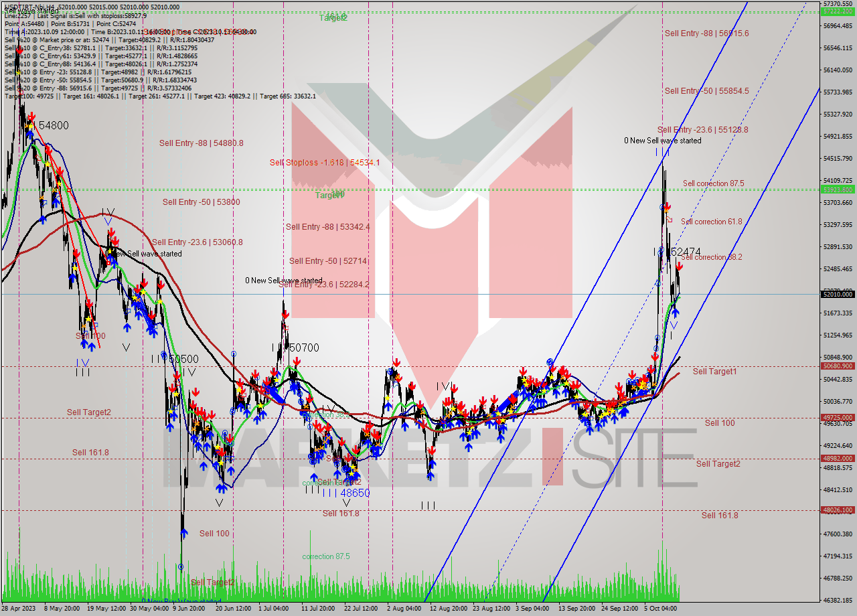Click the '22 Jul 12:00' date label

click(362, 609)
